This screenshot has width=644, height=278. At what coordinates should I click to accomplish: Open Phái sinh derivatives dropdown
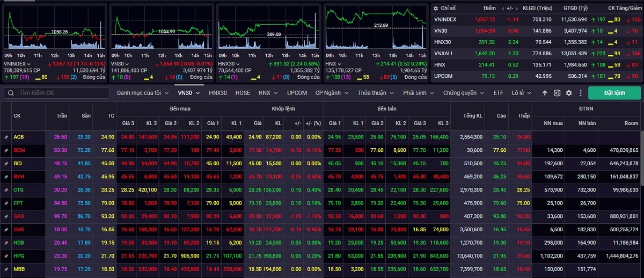tap(418, 93)
